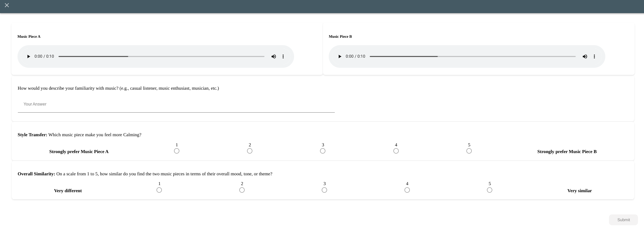Mute Music Piece A volume icon
This screenshot has height=234, width=644.
(x=274, y=57)
